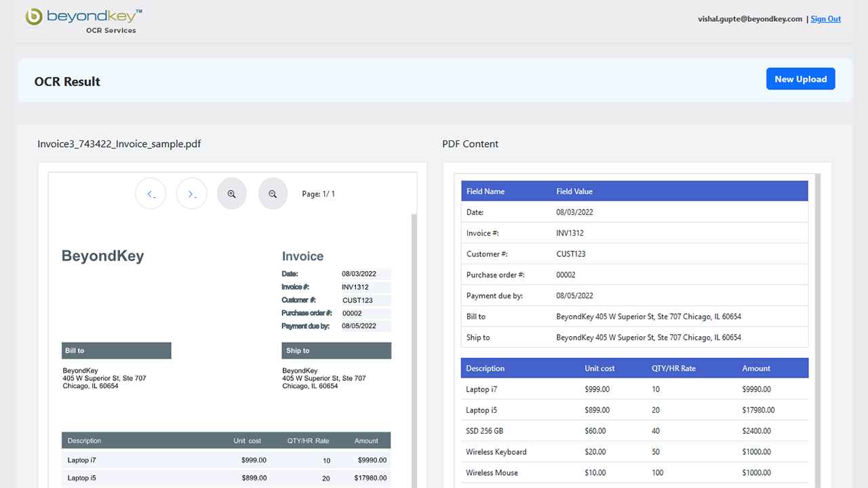Click the OCR Result heading

point(67,81)
